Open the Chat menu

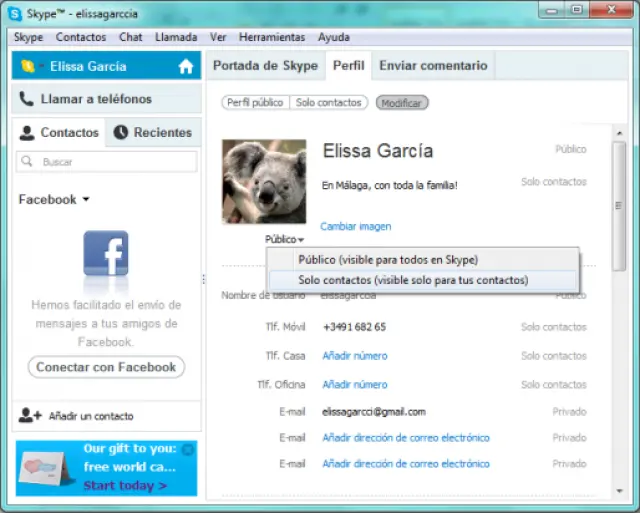[131, 37]
